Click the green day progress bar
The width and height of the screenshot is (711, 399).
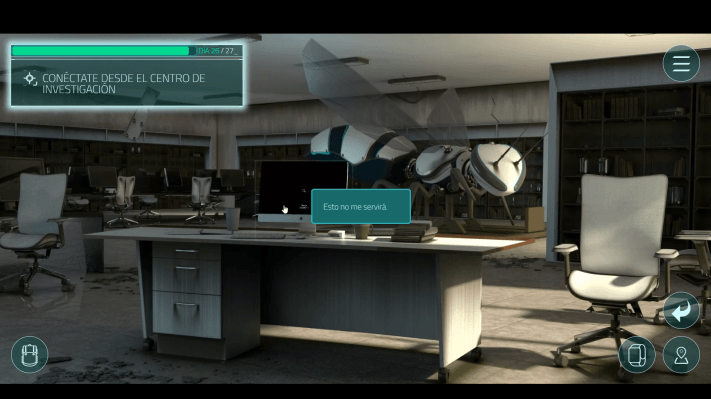[101, 51]
